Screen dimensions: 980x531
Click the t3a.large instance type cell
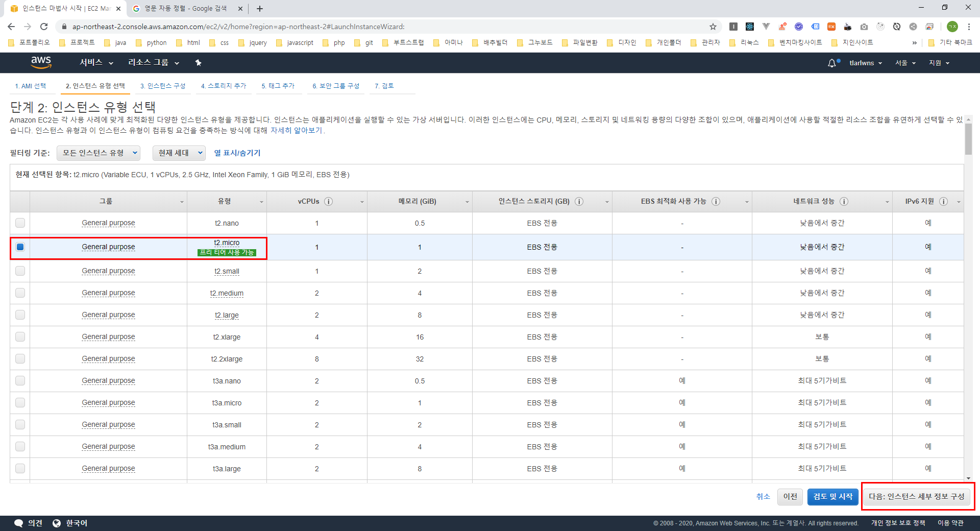[x=227, y=469]
